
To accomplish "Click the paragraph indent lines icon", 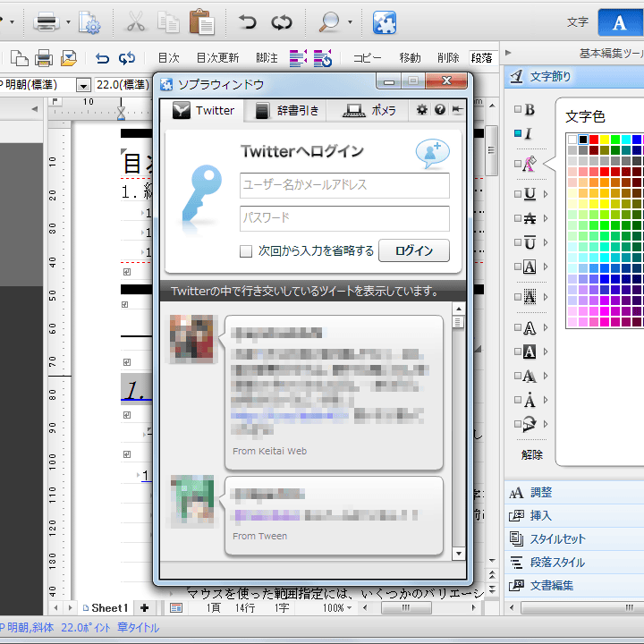I will click(298, 58).
